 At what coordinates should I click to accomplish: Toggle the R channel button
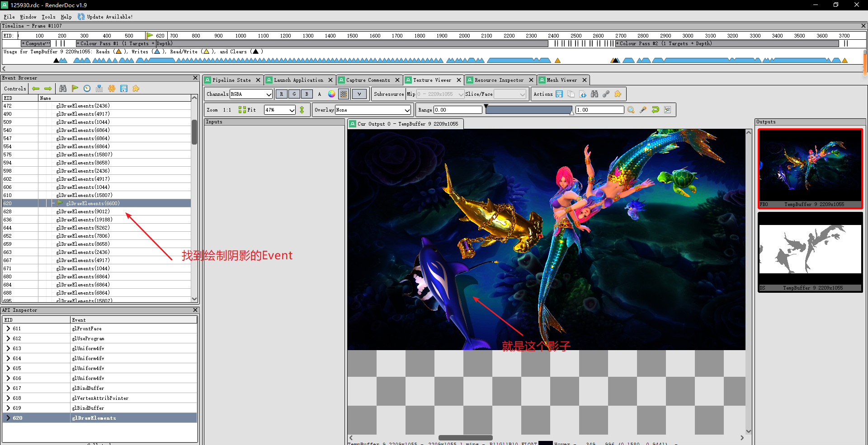282,94
